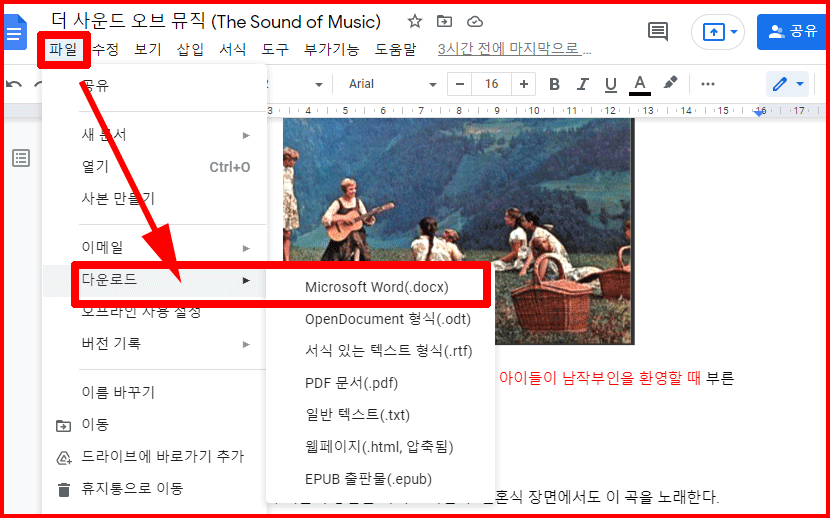Expand the 다운로드 submenu arrow
The image size is (830, 518).
point(246,280)
